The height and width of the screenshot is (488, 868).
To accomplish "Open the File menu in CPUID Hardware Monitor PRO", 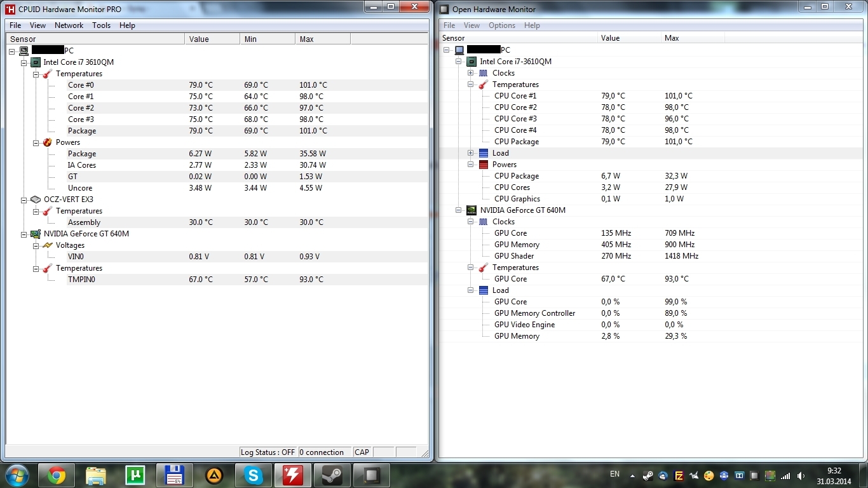I will point(15,25).
